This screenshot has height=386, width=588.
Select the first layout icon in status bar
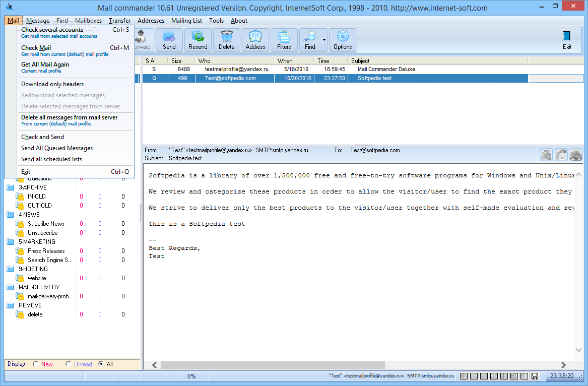tap(464, 376)
